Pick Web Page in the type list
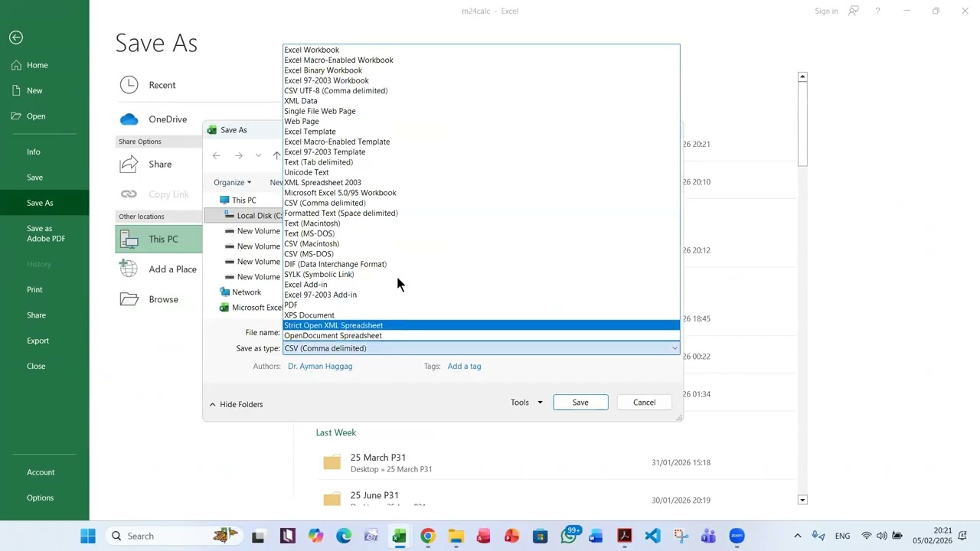Viewport: 980px width, 551px height. click(x=481, y=121)
